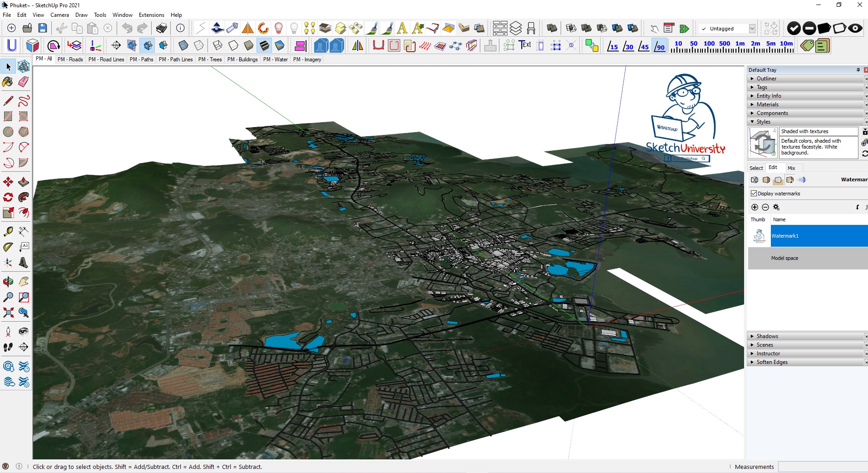Switch to PM - Imagery scene tab
This screenshot has height=473, width=868.
point(307,60)
